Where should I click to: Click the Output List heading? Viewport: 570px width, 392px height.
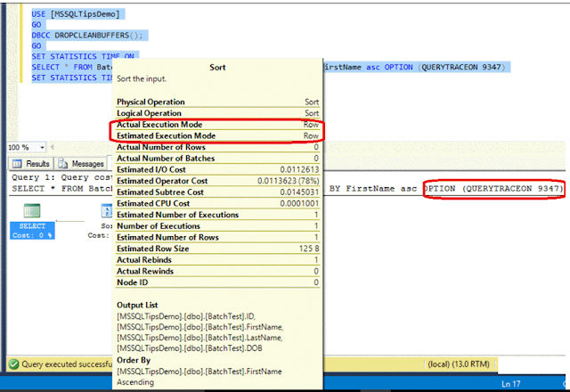coord(137,305)
